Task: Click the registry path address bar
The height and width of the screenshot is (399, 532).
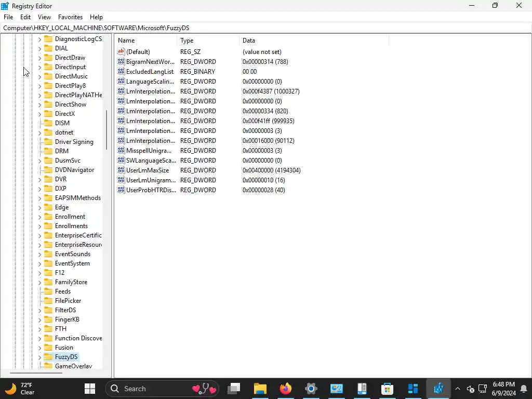Action: [x=266, y=28]
